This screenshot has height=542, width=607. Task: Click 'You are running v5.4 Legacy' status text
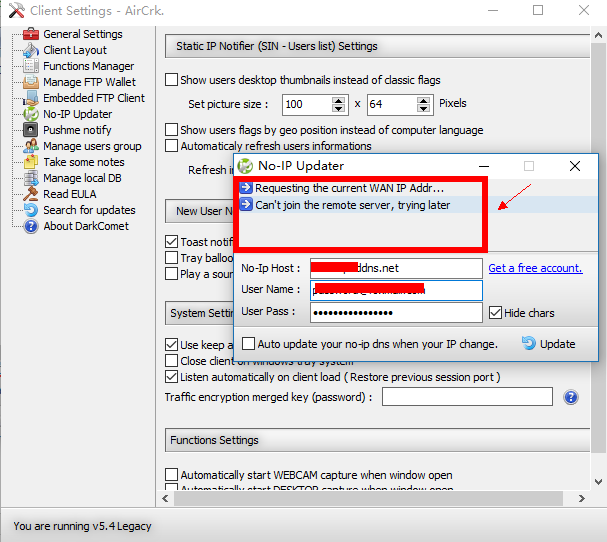tap(82, 526)
